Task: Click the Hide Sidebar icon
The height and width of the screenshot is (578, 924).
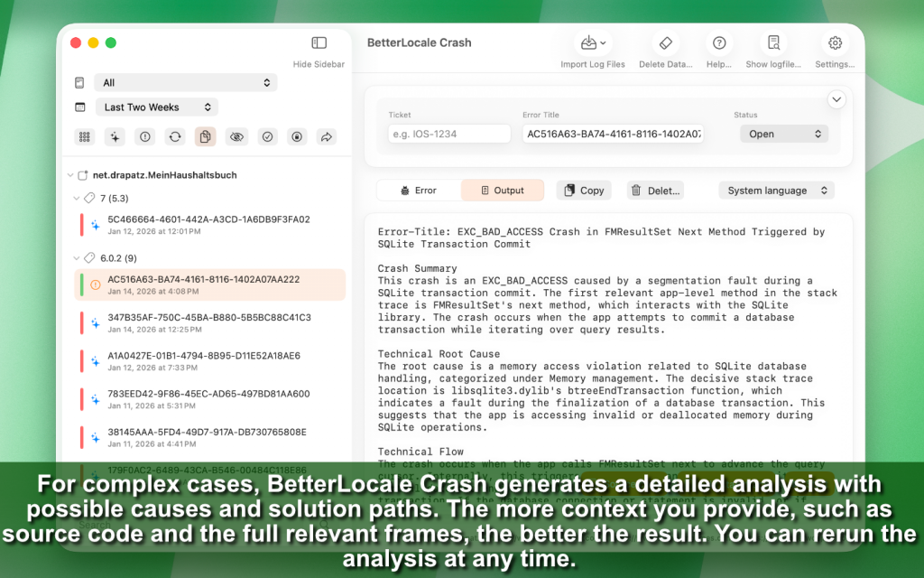Action: [x=319, y=43]
